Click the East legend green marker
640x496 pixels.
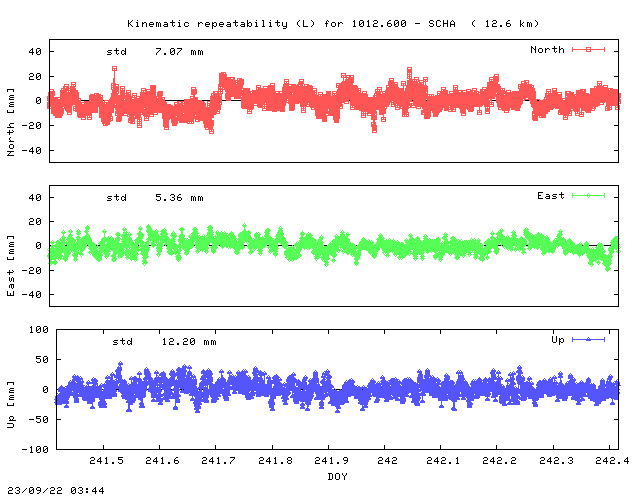point(588,196)
